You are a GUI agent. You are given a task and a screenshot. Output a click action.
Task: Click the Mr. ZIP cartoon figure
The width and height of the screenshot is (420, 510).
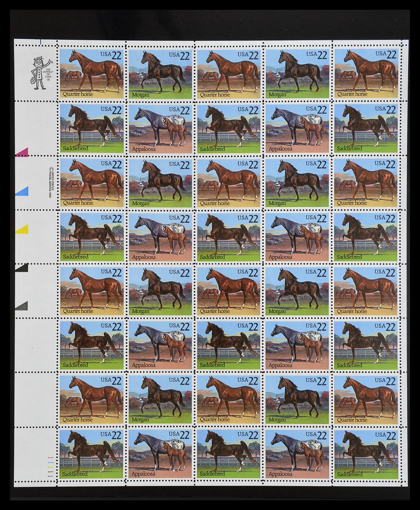[41, 73]
